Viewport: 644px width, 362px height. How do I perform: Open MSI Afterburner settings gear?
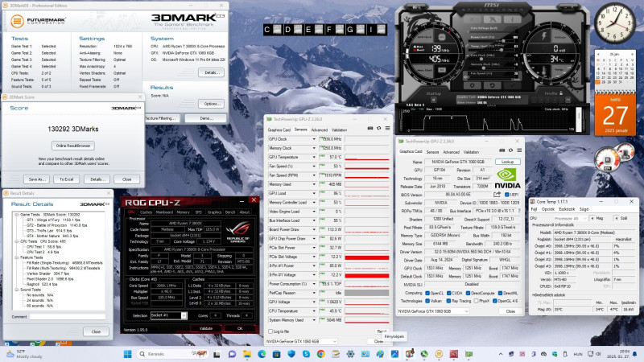[x=473, y=85]
